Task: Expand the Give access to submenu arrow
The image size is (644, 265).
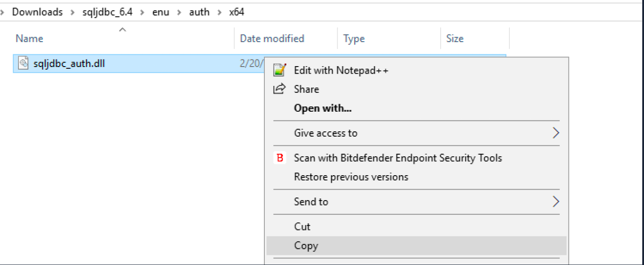Action: 556,133
